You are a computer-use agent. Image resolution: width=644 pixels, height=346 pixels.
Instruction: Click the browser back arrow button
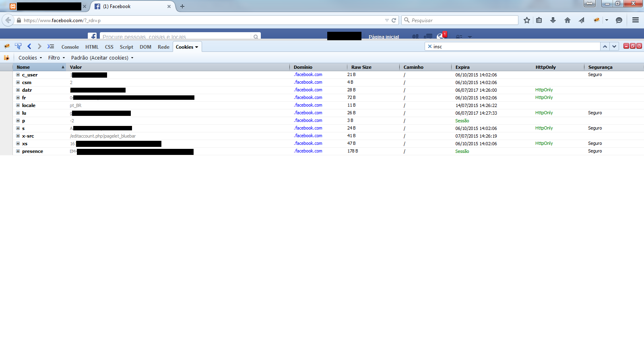[8, 20]
